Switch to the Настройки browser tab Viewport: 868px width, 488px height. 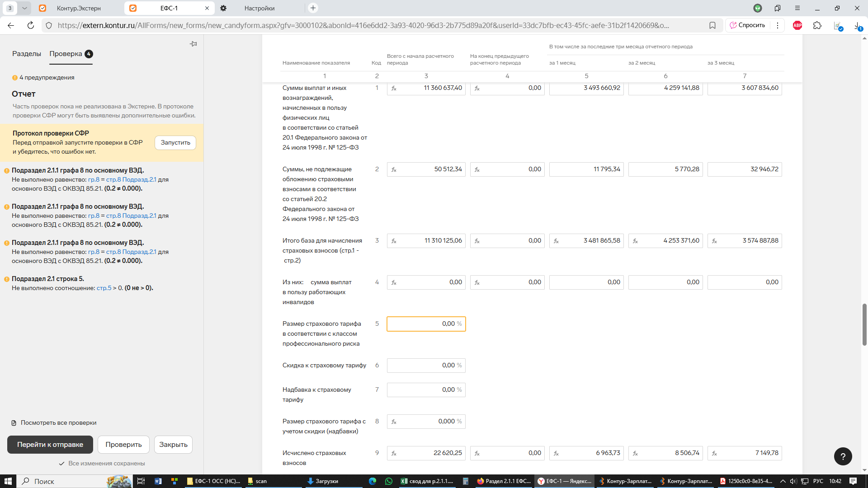[259, 8]
